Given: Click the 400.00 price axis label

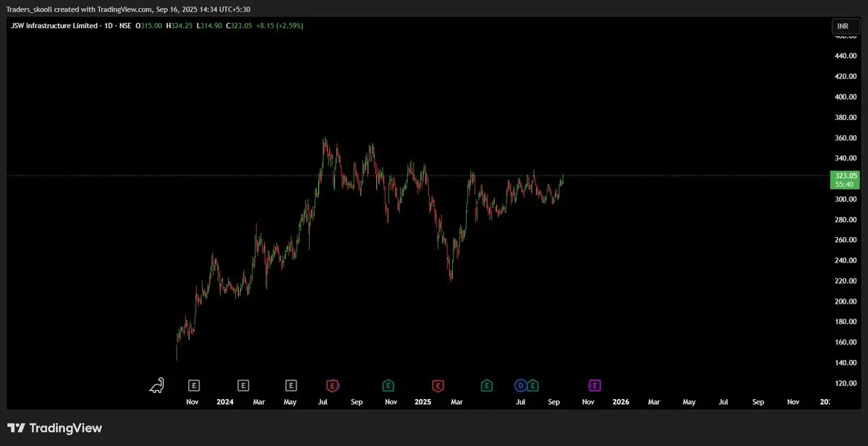Looking at the screenshot, I should [846, 97].
